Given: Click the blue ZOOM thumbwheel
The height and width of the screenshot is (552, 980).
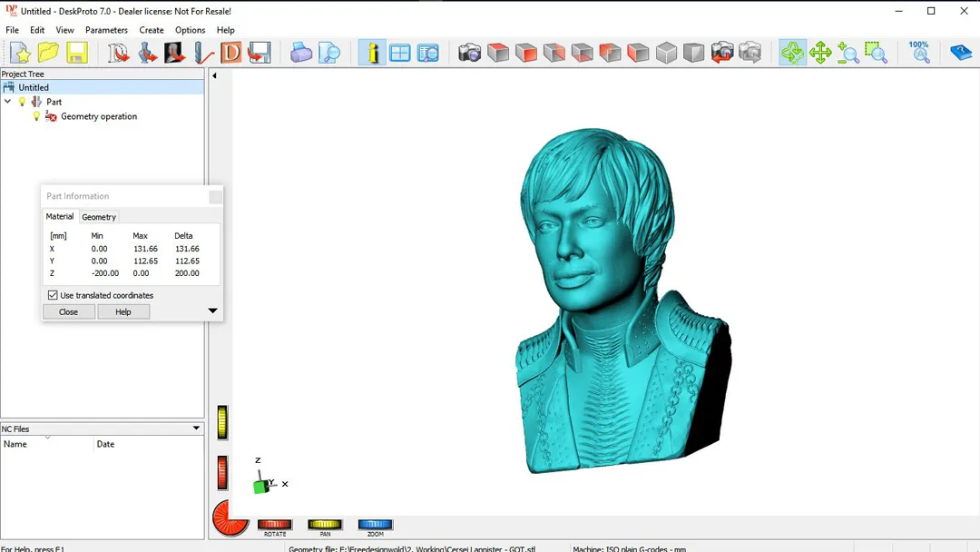Looking at the screenshot, I should tap(375, 525).
